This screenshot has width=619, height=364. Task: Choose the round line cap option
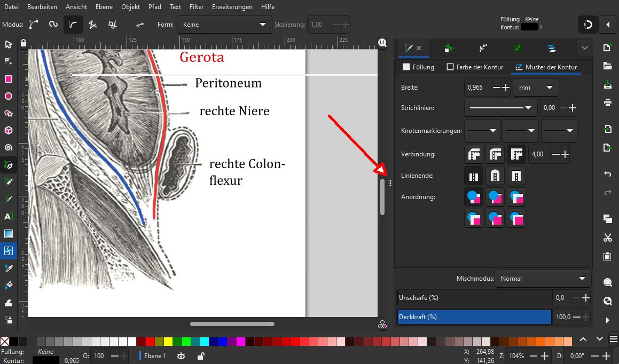pyautogui.click(x=495, y=176)
